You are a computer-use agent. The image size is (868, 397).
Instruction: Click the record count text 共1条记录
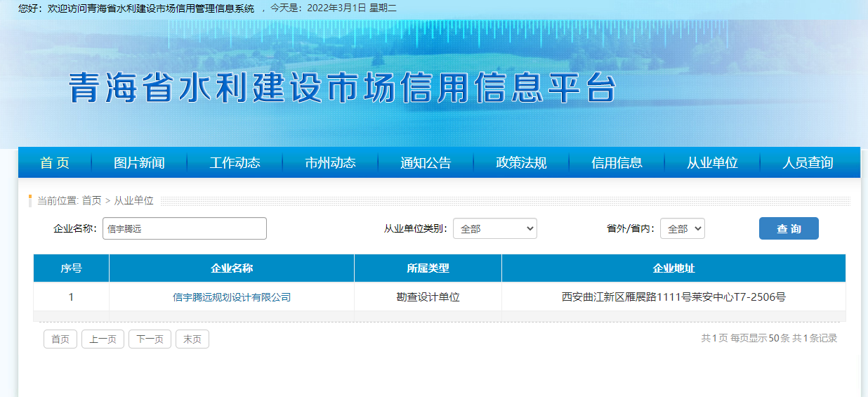coord(815,338)
